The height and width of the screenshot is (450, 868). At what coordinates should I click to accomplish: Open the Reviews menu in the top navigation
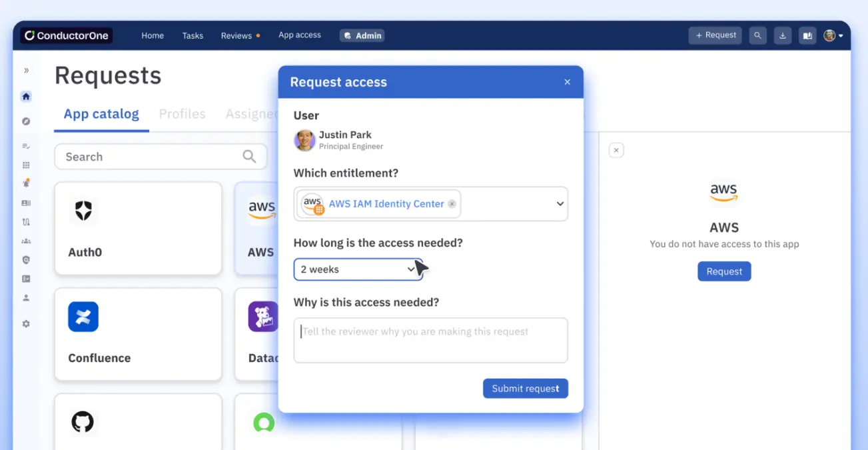tap(236, 36)
